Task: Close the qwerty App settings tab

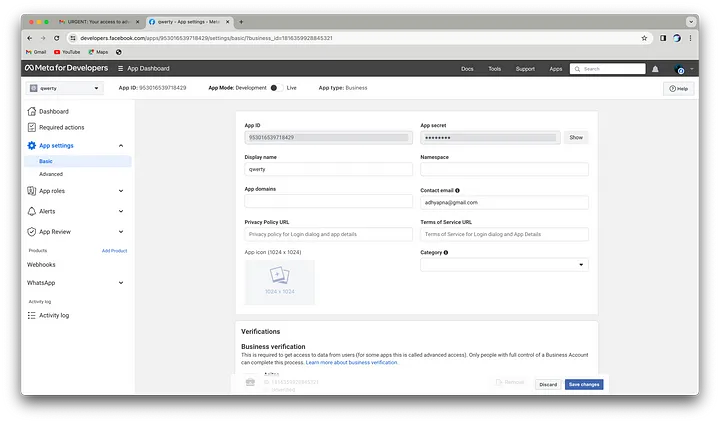Action: coord(227,22)
